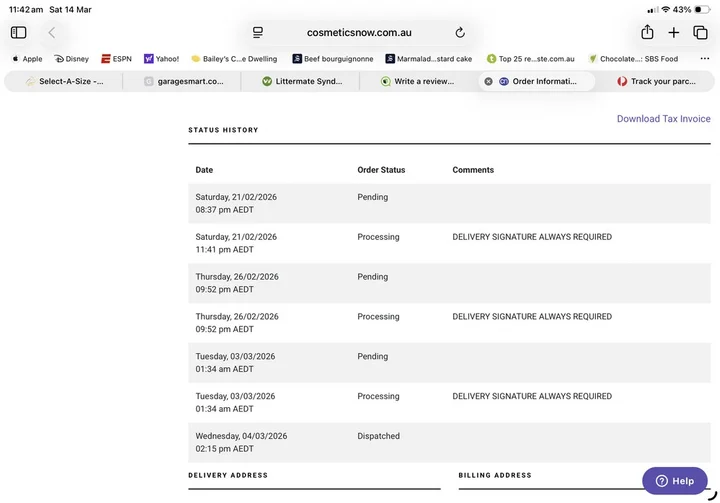
Task: Open the Write a review tab
Action: coord(418,81)
